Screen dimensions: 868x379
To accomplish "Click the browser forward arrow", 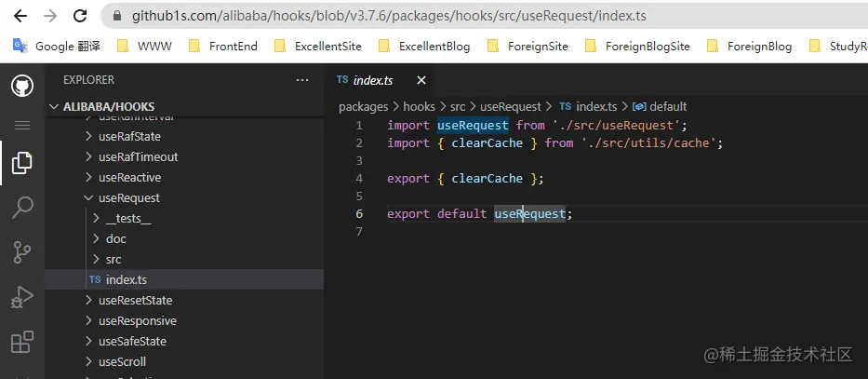I will coord(50,16).
